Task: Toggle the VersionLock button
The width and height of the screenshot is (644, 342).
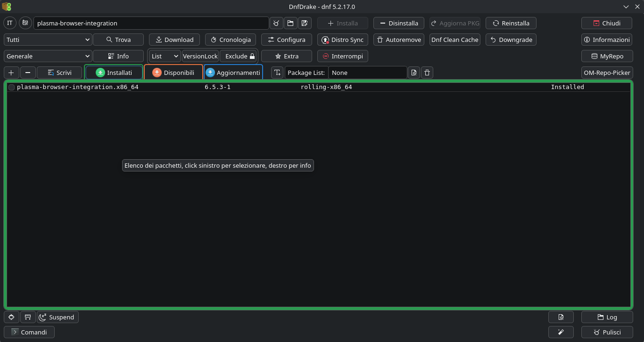Action: [200, 56]
